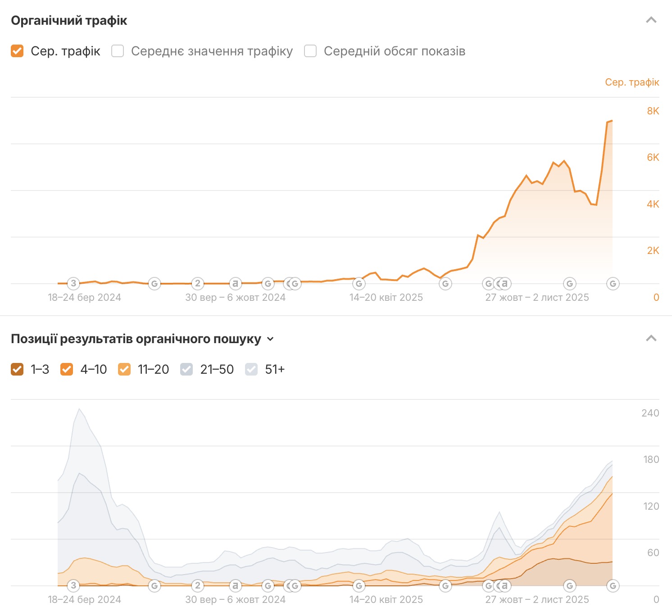This screenshot has width=672, height=616.
Task: Uncheck the "Сер. трафік" checkbox
Action: (17, 51)
